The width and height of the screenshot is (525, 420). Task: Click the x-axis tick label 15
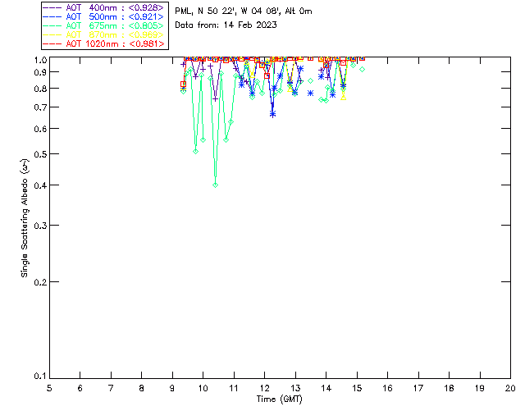(357, 388)
